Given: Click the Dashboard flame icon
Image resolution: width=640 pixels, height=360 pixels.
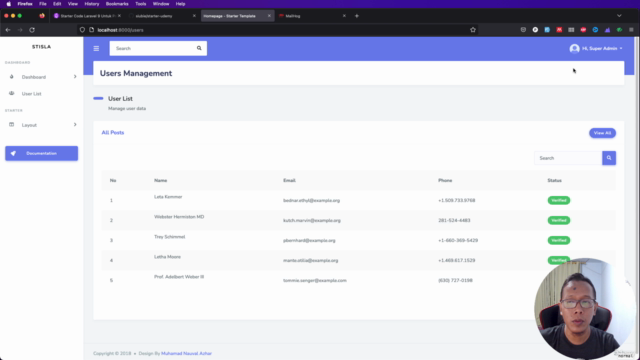Looking at the screenshot, I should click(x=11, y=77).
